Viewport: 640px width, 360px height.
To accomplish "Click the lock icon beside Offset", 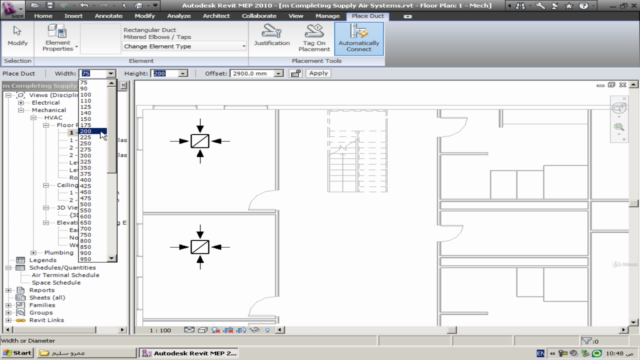I will tap(296, 73).
